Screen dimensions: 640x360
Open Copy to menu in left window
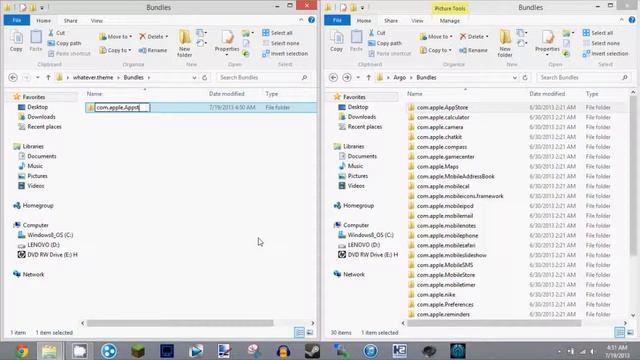[116, 50]
